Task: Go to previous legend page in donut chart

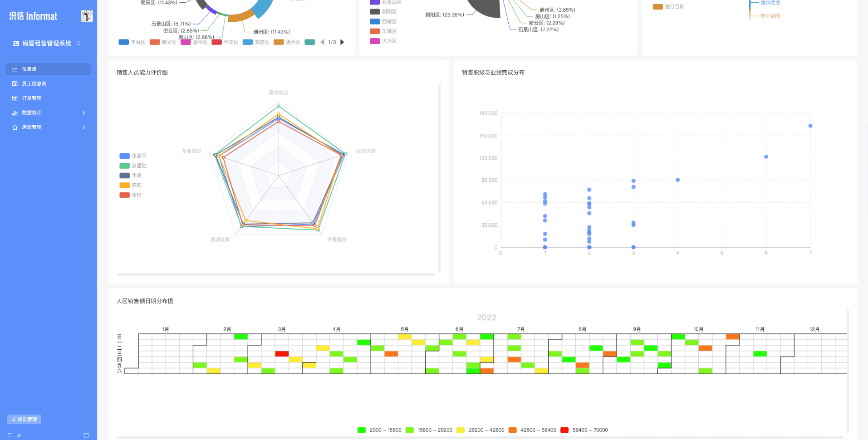Action: [x=322, y=42]
